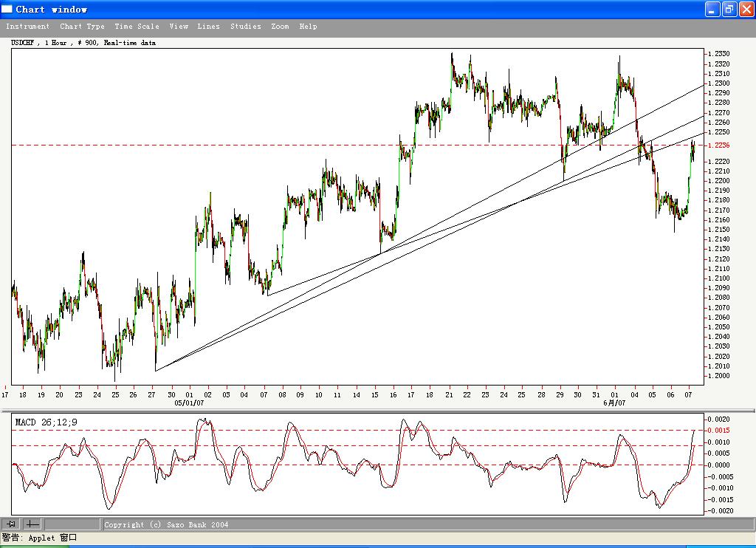Click the 'Copyright (c) Saxo Bank 2004' text
This screenshot has width=756, height=548.
click(166, 525)
